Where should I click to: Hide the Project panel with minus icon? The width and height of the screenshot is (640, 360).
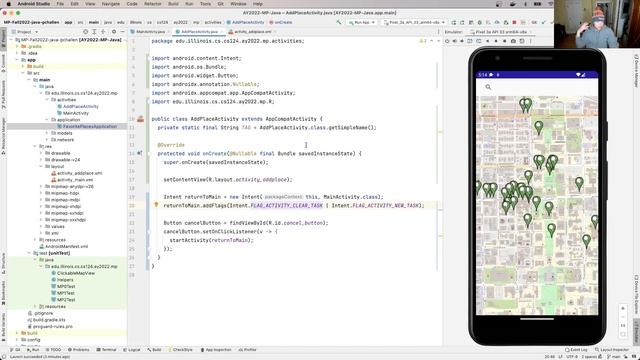click(122, 31)
